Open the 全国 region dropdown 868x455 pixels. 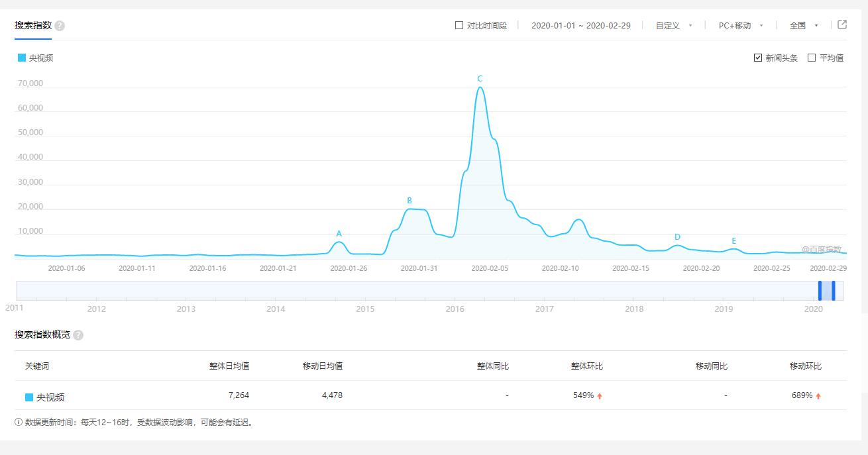pos(804,26)
